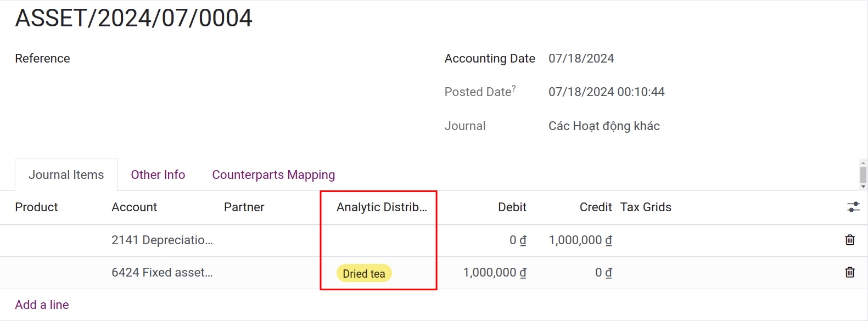Image resolution: width=868 pixels, height=321 pixels.
Task: Click the 0 ₫ credit in Fixed asset row
Action: [x=603, y=272]
